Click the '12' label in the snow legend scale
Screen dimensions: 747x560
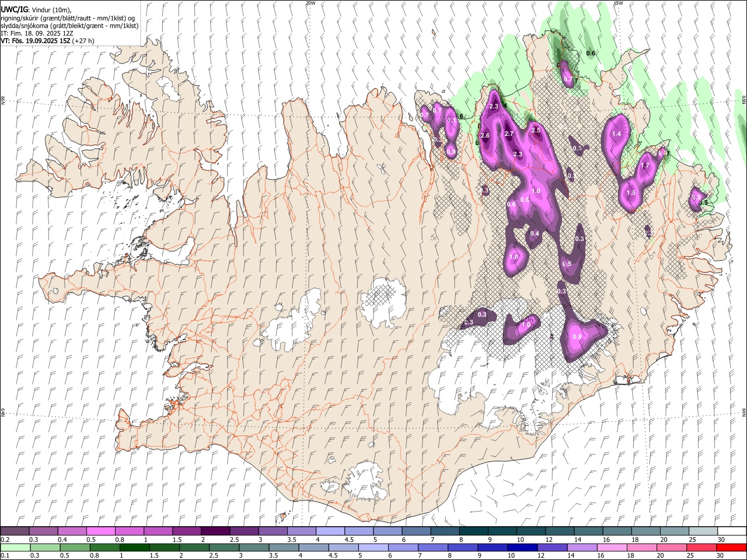[x=549, y=540]
